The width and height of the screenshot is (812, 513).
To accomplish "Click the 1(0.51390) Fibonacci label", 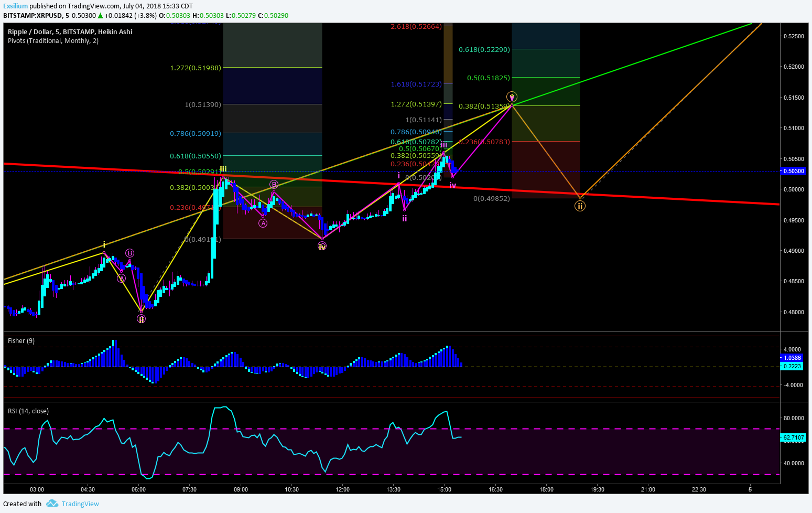I will (x=203, y=104).
